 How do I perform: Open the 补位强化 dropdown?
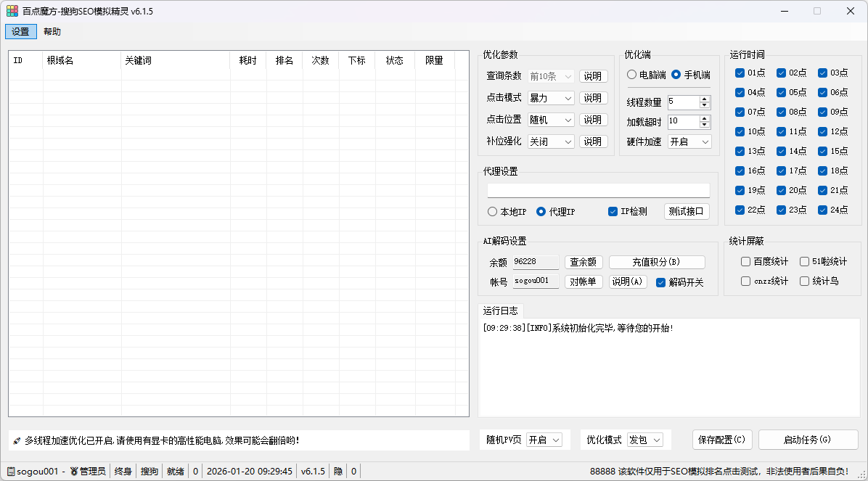pos(550,141)
